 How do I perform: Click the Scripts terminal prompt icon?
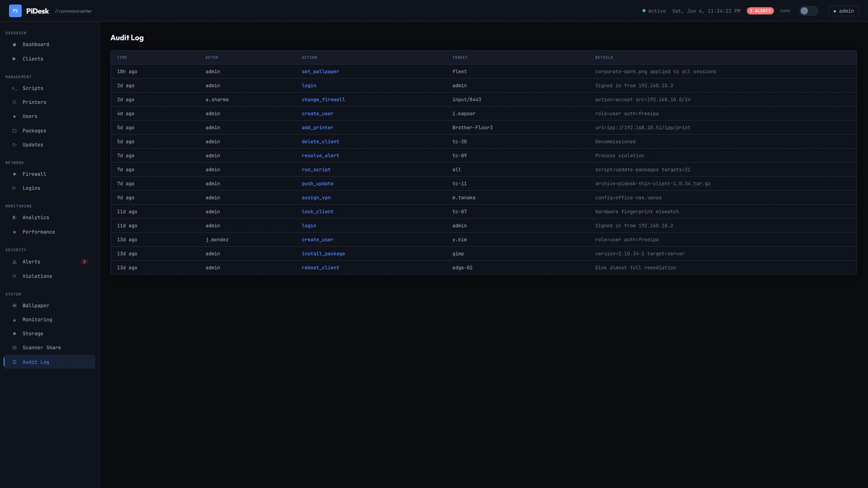coord(14,88)
